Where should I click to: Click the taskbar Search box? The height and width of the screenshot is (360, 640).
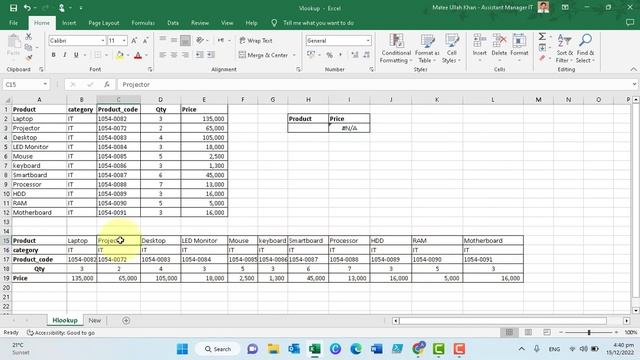point(218,349)
